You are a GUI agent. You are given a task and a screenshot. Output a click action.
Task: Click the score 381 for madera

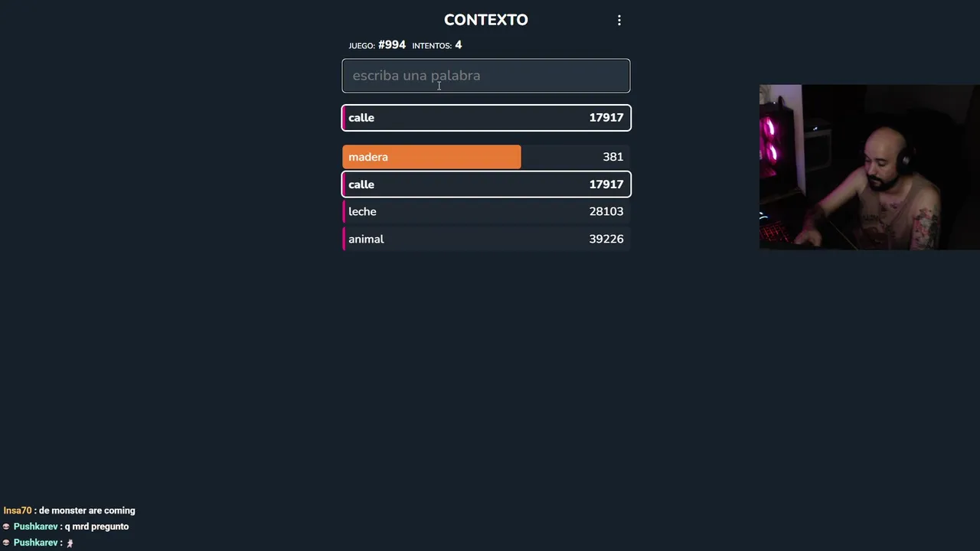click(x=612, y=157)
